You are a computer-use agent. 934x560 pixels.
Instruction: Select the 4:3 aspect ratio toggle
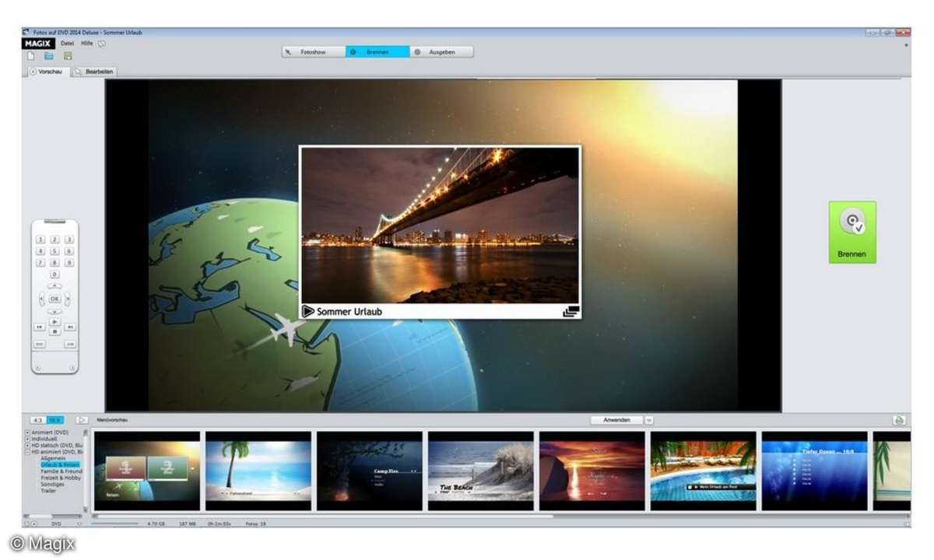[x=38, y=420]
